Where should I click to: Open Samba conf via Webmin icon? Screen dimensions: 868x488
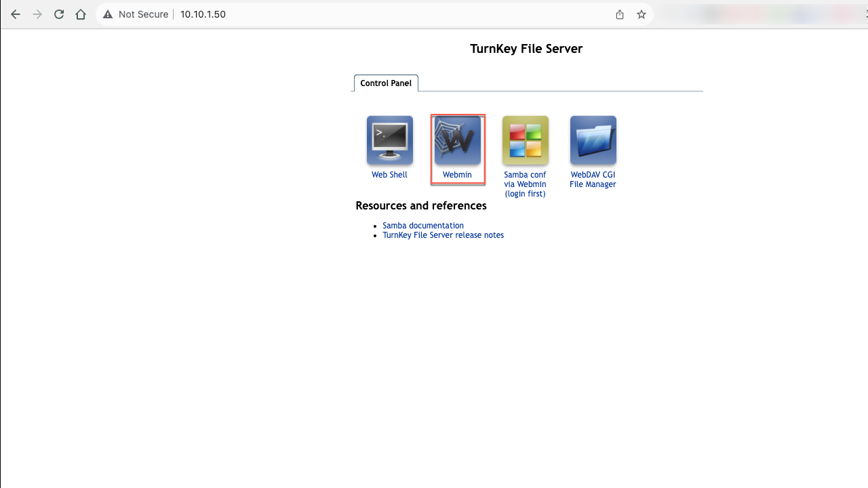[x=525, y=140]
